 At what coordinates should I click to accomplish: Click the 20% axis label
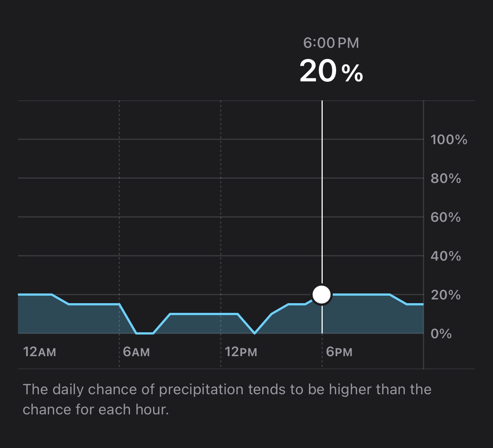coord(446,295)
